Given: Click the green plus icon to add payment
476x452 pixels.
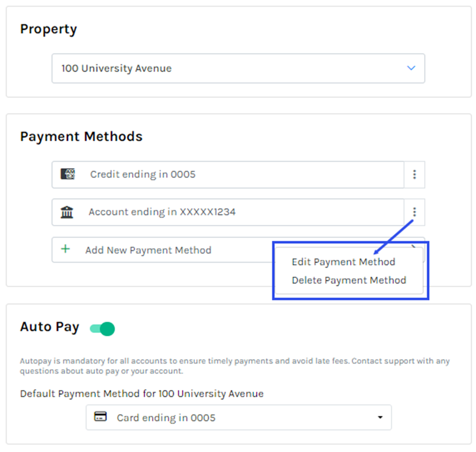Looking at the screenshot, I should pyautogui.click(x=65, y=250).
